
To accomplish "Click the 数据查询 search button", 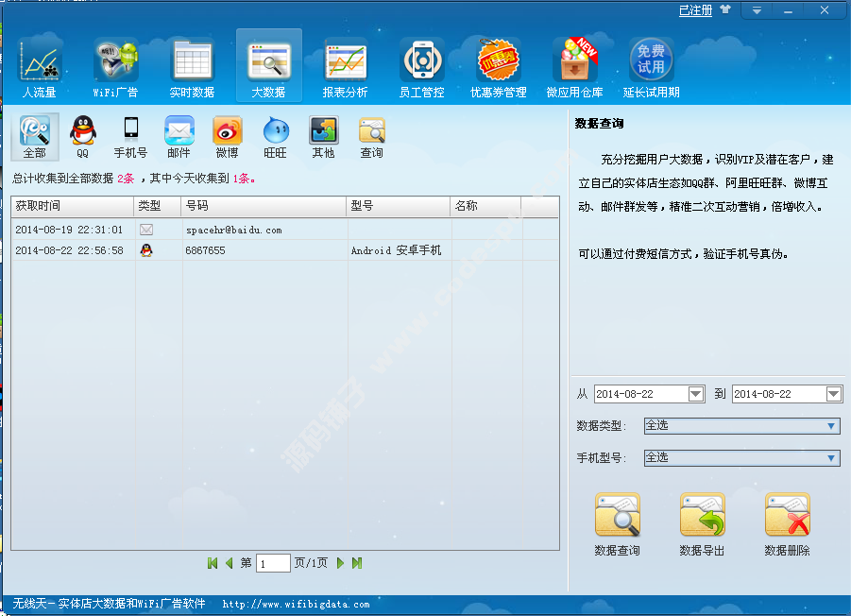I will [x=617, y=523].
